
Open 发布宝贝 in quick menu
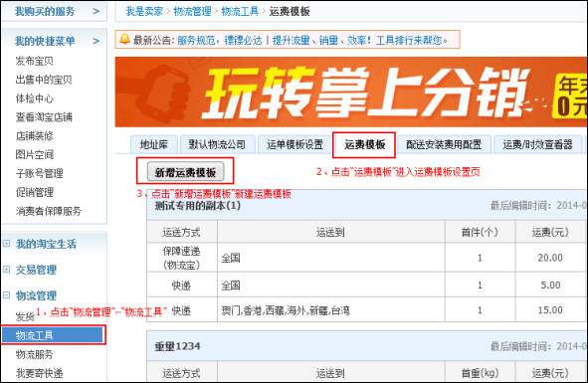[34, 61]
